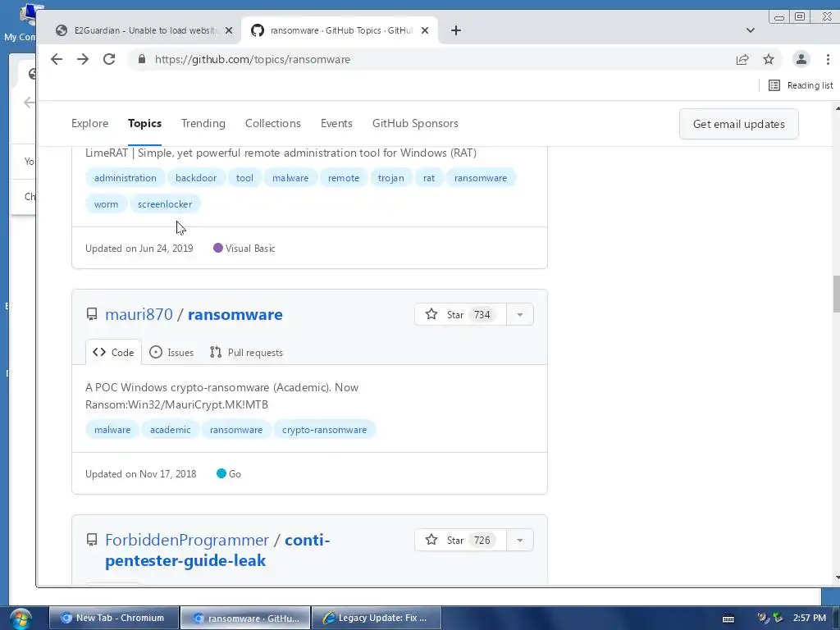Image resolution: width=840 pixels, height=630 pixels.
Task: Switch to New Tab - Chromium taskbar item
Action: 113,618
